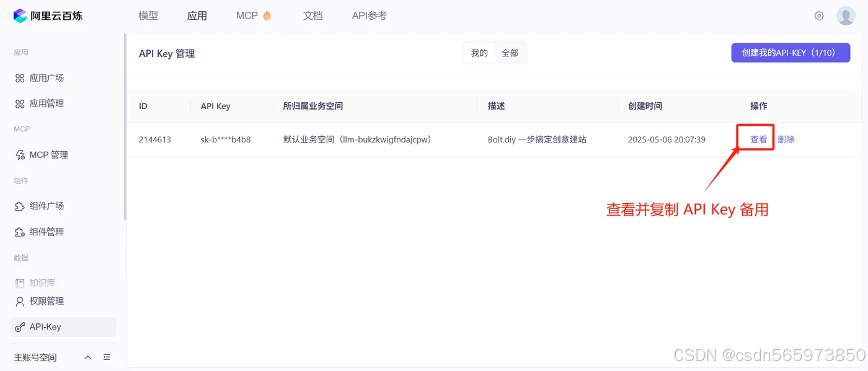868x371 pixels.
Task: Open settings gear icon in header
Action: pyautogui.click(x=819, y=16)
